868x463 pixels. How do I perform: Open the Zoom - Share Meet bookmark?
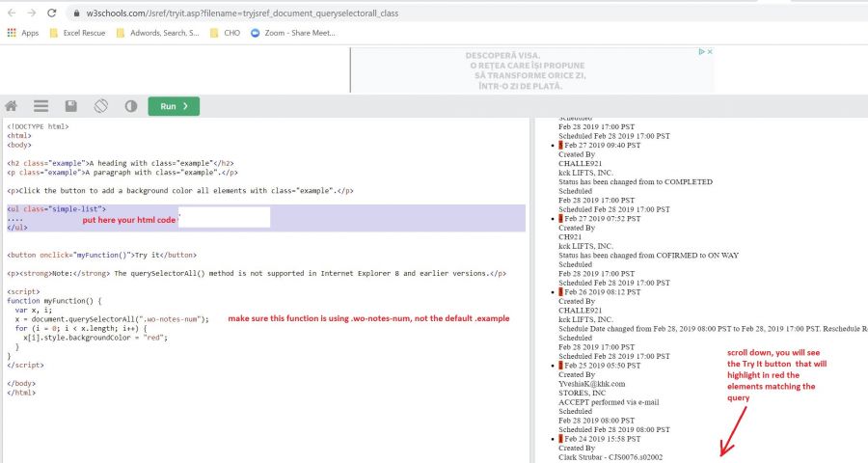[x=293, y=33]
